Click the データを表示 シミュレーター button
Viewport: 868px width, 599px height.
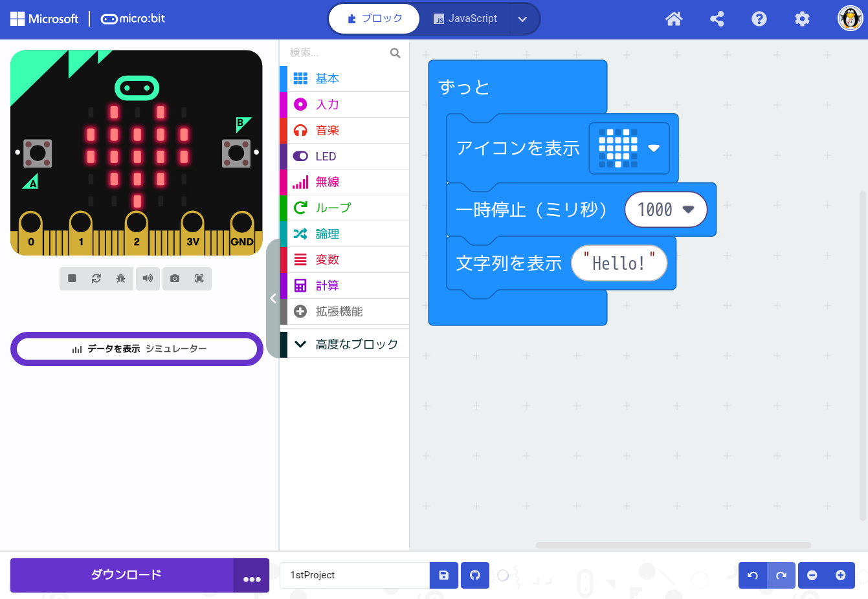pyautogui.click(x=137, y=349)
